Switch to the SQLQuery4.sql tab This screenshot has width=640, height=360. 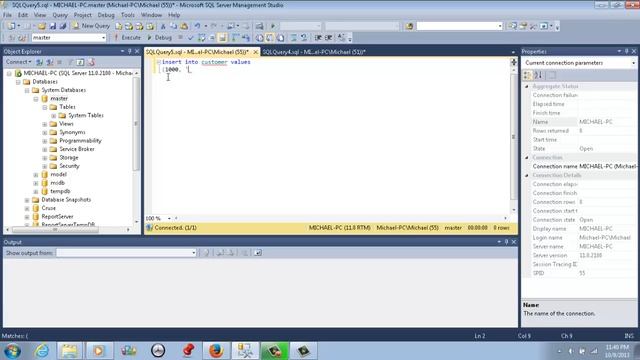click(313, 52)
